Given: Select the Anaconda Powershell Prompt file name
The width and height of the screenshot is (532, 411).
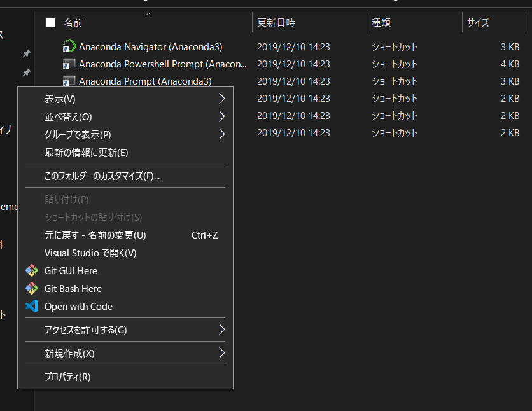Looking at the screenshot, I should (x=162, y=64).
